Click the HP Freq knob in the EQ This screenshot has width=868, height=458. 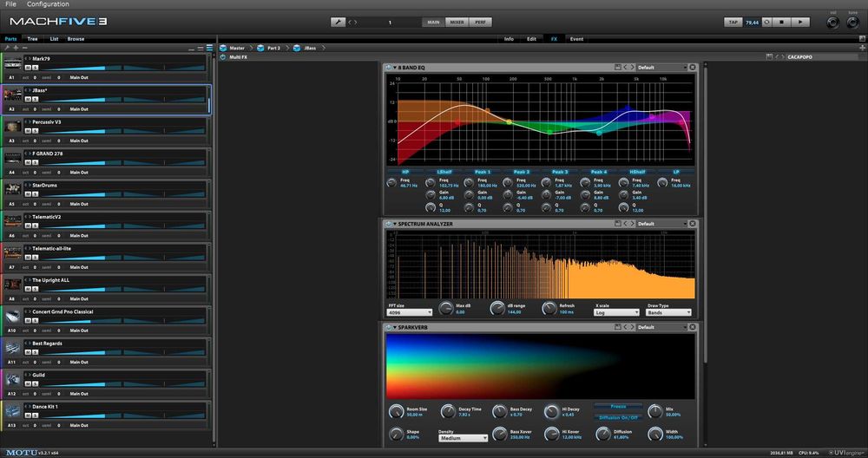point(391,182)
